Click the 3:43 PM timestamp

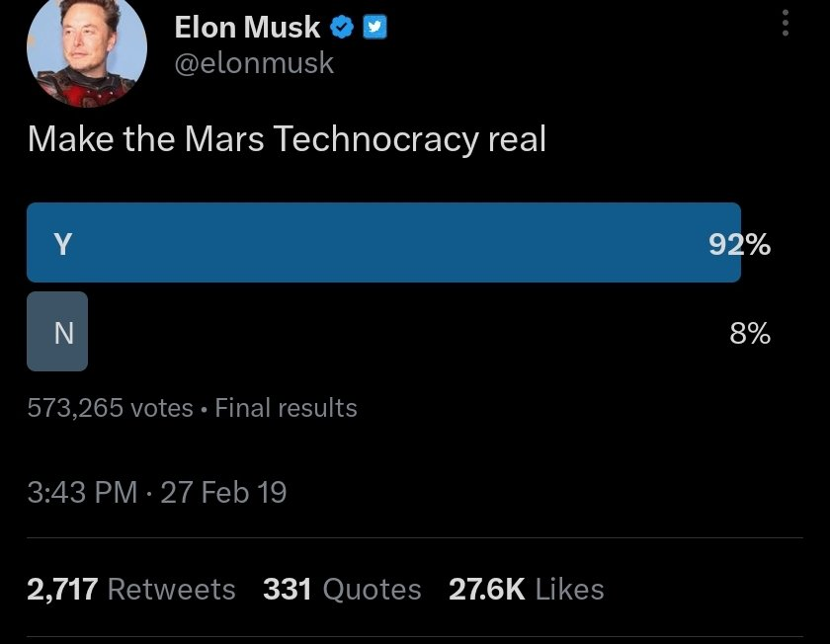[82, 492]
